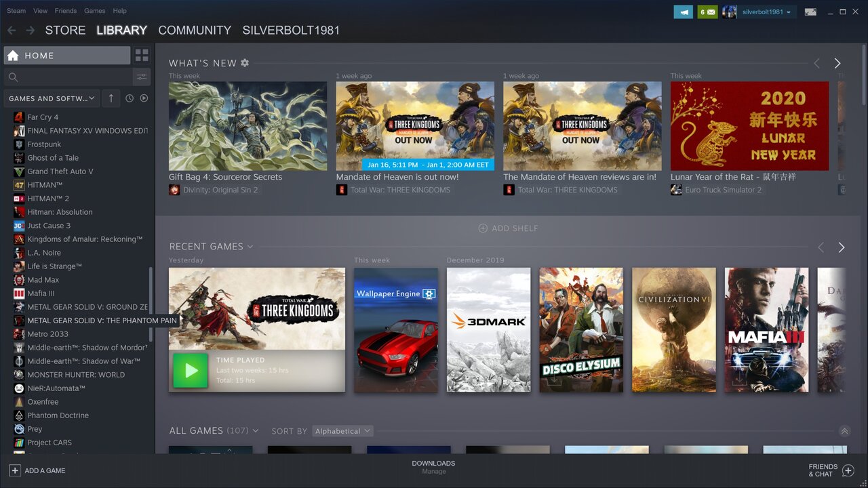This screenshot has height=488, width=868.
Task: Click the Grand Theft Auto V icon
Action: point(19,171)
